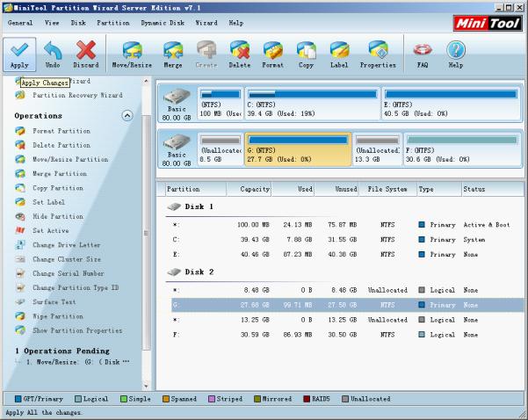
Task: Select Move/Resize Partition operation
Action: (x=70, y=159)
